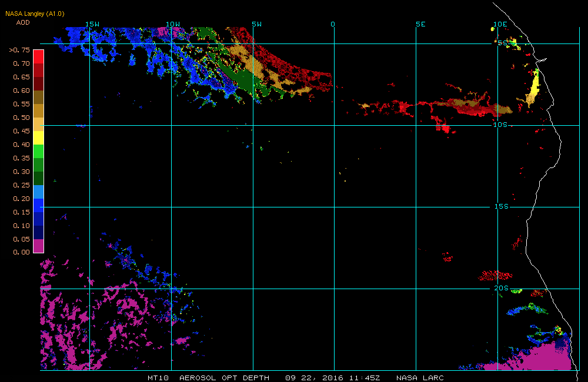
Task: Click the 5S latitude label
Action: [503, 43]
